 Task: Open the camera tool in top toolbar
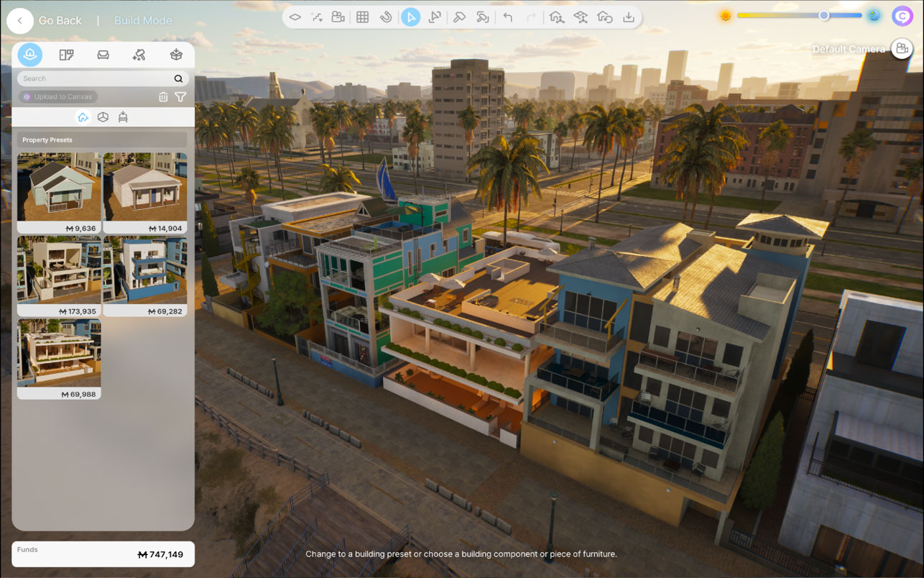click(x=338, y=17)
